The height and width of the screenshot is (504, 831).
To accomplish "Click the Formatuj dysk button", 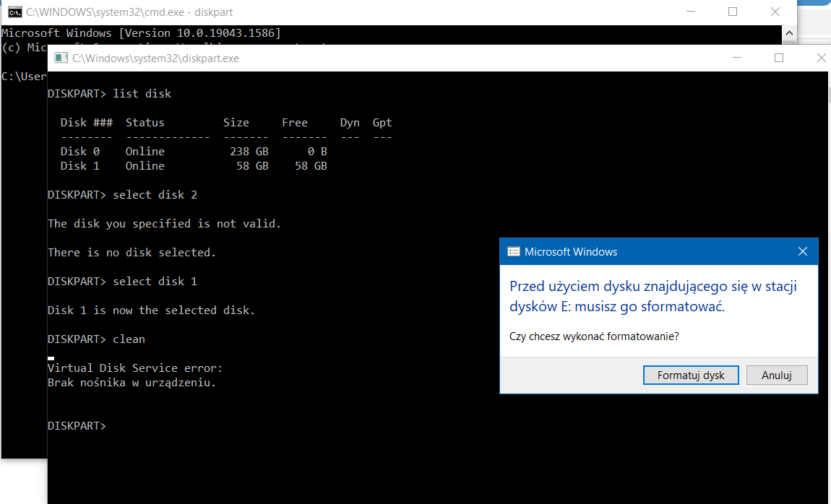I will (x=691, y=375).
